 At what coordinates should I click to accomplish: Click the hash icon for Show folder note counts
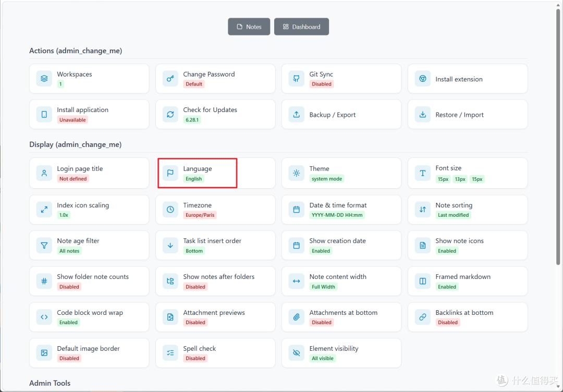44,281
